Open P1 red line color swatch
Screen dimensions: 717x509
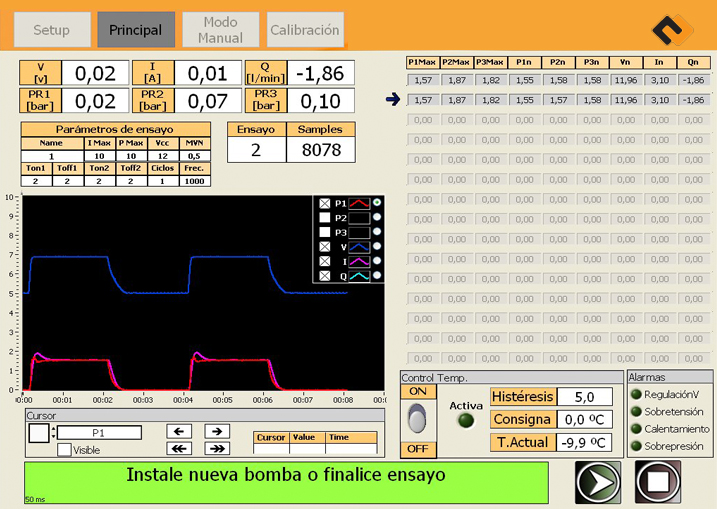pyautogui.click(x=359, y=204)
